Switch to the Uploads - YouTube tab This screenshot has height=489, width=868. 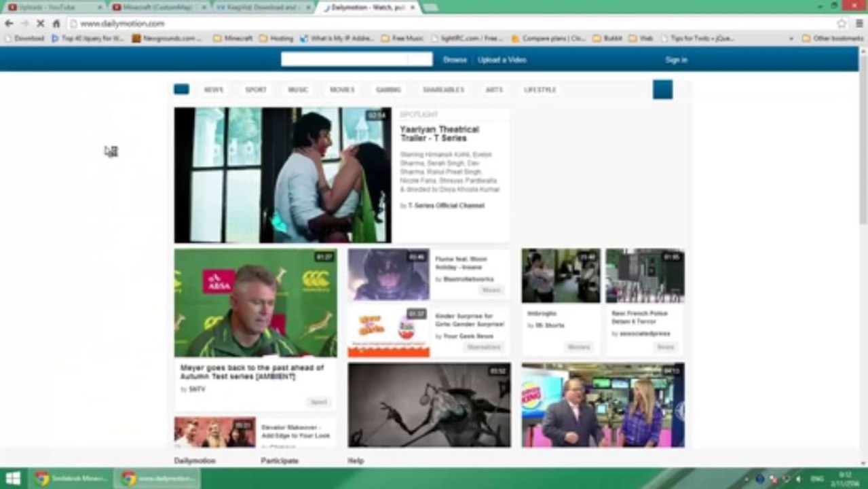(54, 7)
